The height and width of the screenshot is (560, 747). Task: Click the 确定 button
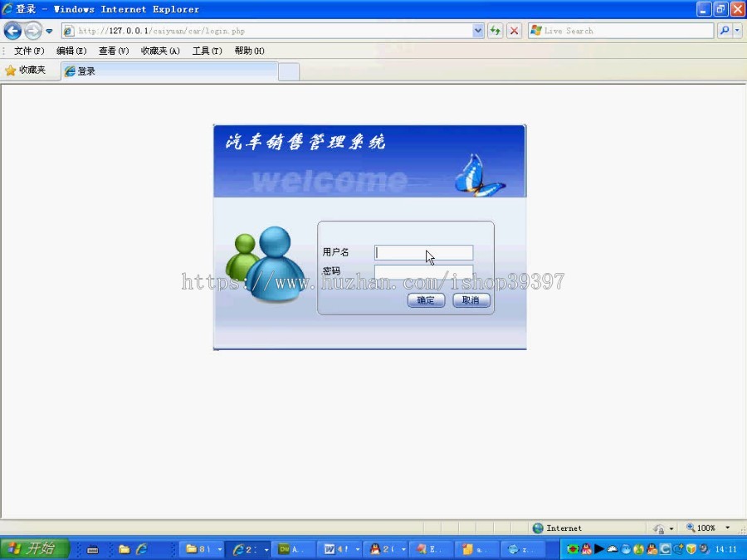(x=426, y=300)
